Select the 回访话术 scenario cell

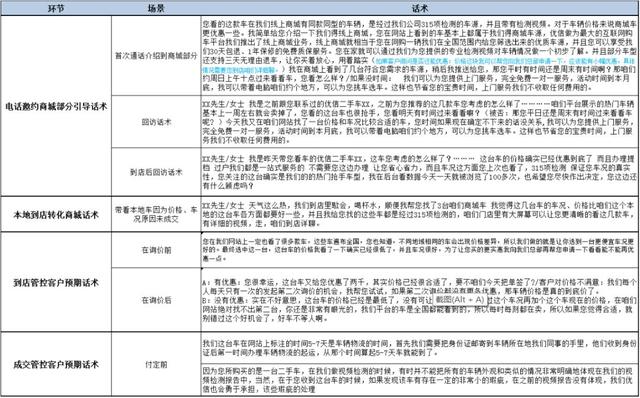156,122
